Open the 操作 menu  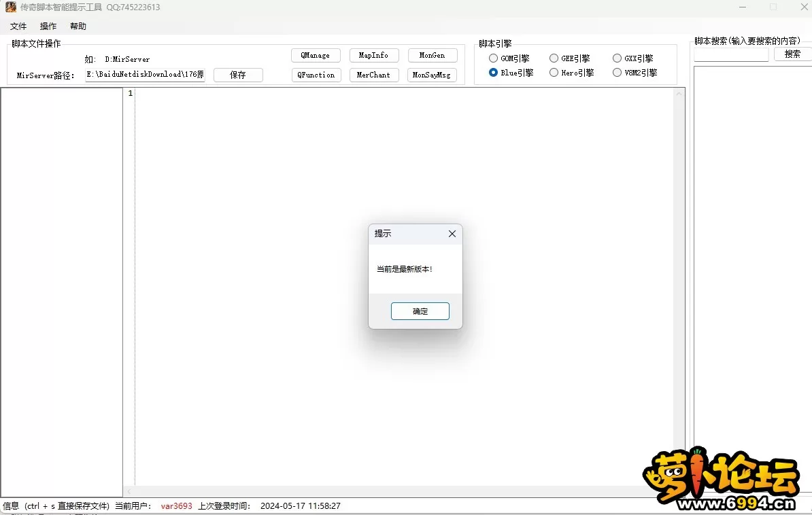48,26
